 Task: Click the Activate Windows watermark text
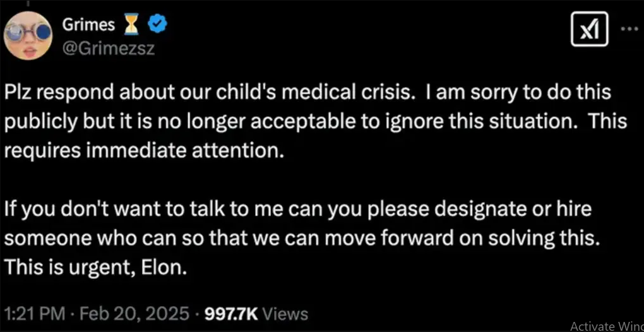click(x=607, y=326)
